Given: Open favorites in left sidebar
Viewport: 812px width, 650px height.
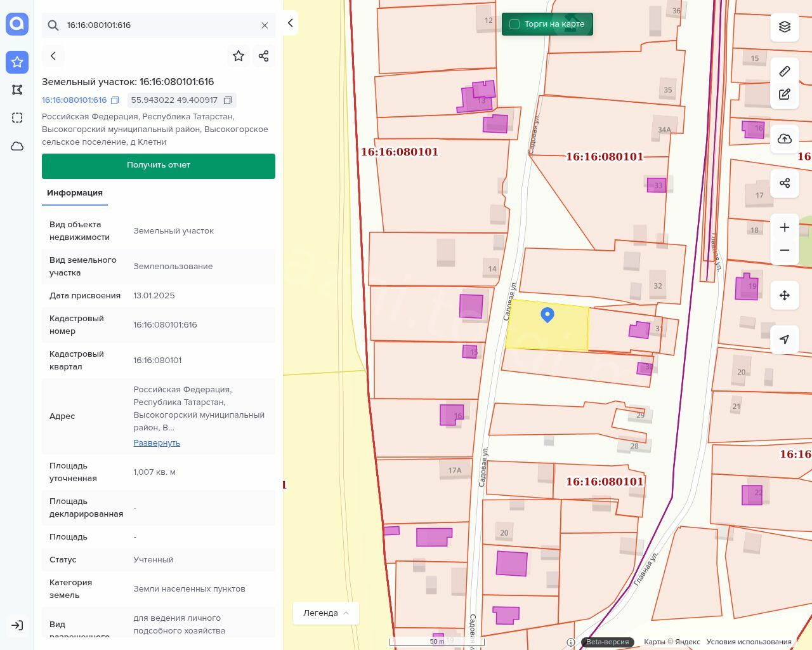Looking at the screenshot, I should coord(17,62).
